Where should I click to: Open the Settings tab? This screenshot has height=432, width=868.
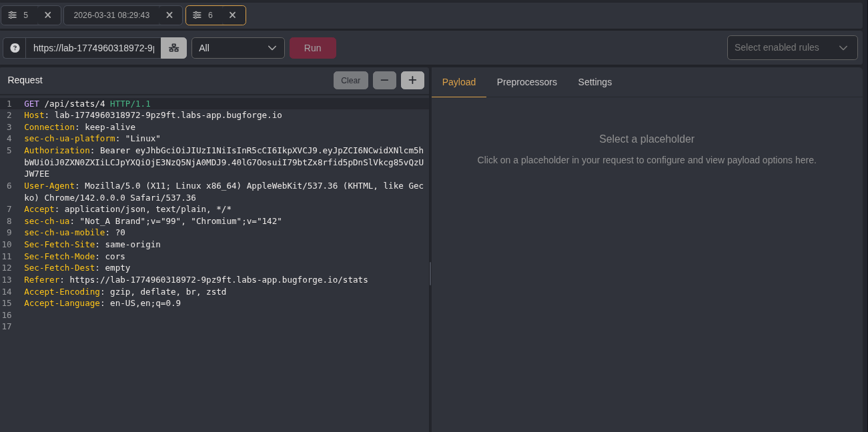[594, 82]
